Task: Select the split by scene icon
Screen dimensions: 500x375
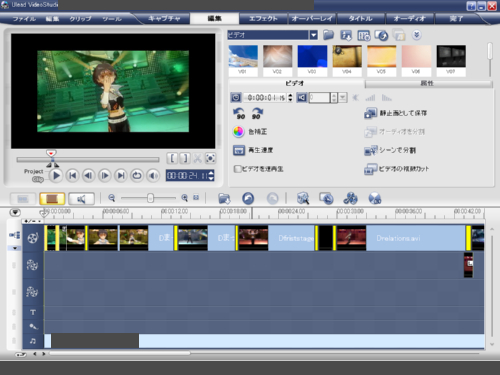Action: [x=370, y=150]
